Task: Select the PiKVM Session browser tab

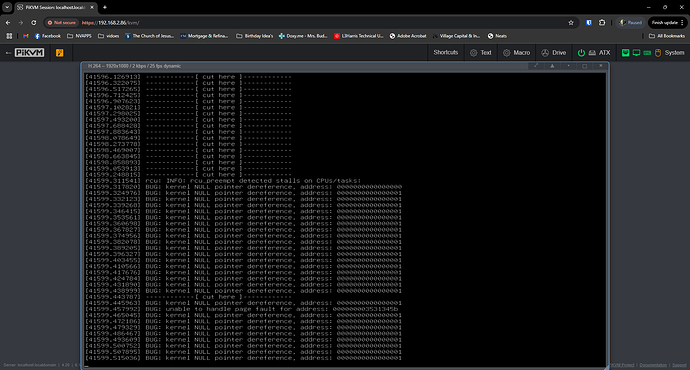Action: pyautogui.click(x=56, y=7)
